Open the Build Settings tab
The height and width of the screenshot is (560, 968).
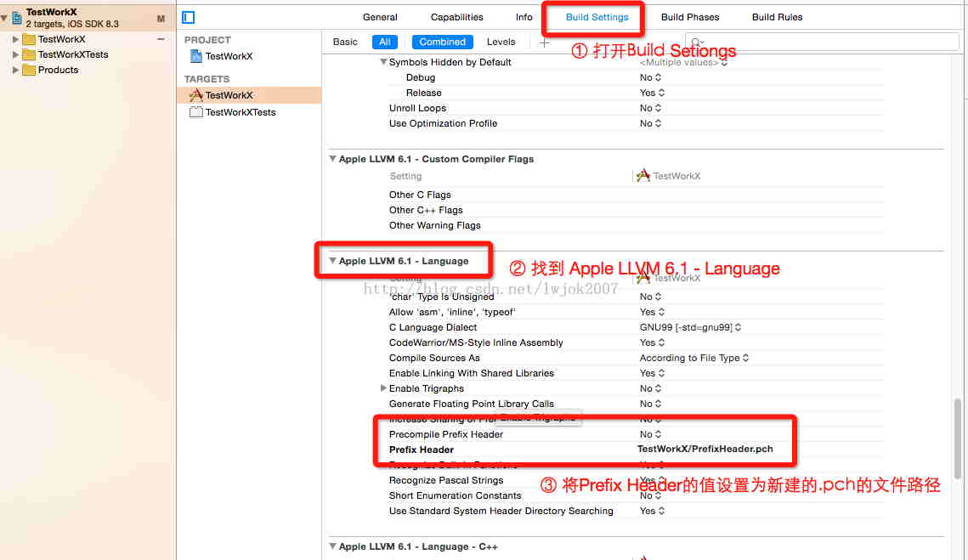[x=597, y=17]
